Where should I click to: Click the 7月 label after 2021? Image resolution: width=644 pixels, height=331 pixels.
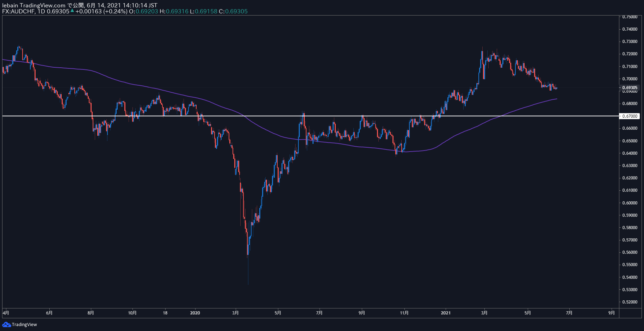pos(569,313)
